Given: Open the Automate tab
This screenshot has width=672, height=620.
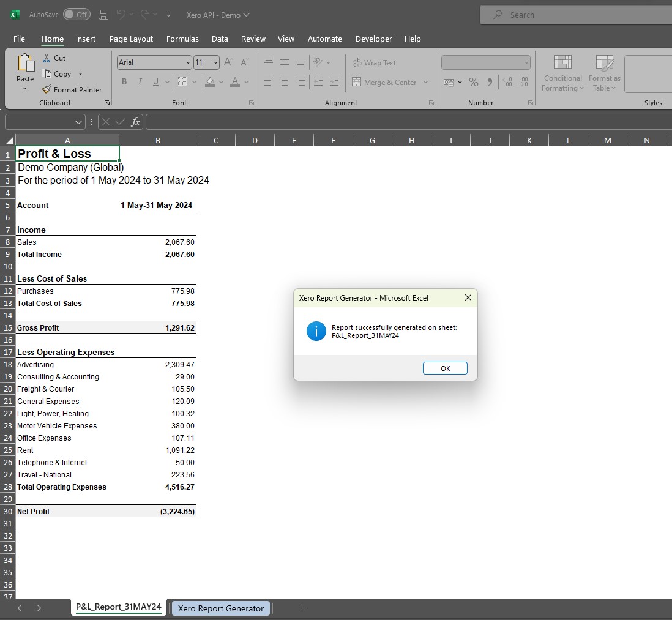Looking at the screenshot, I should [x=325, y=39].
